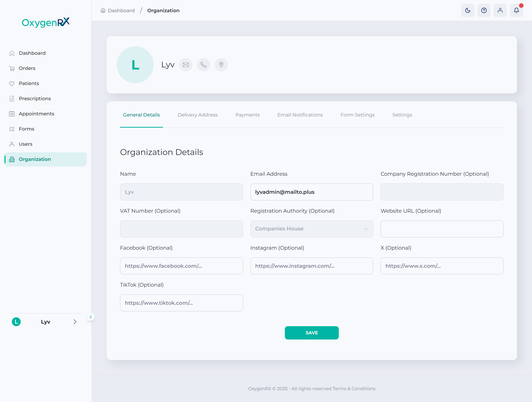
Task: Open the Payments tab
Action: tap(248, 115)
